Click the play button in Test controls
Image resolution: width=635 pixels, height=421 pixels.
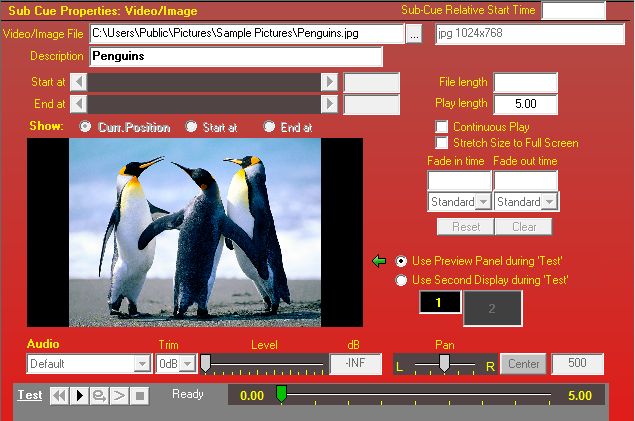tap(79, 395)
